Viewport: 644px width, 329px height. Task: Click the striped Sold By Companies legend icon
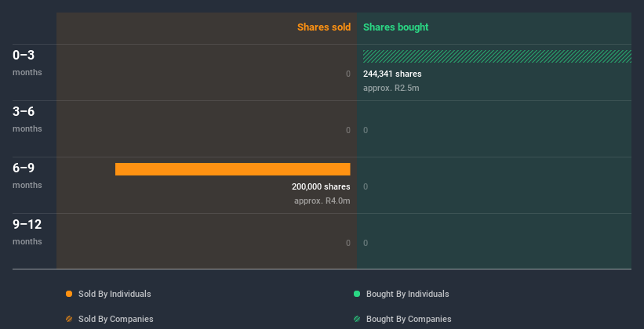(69, 319)
